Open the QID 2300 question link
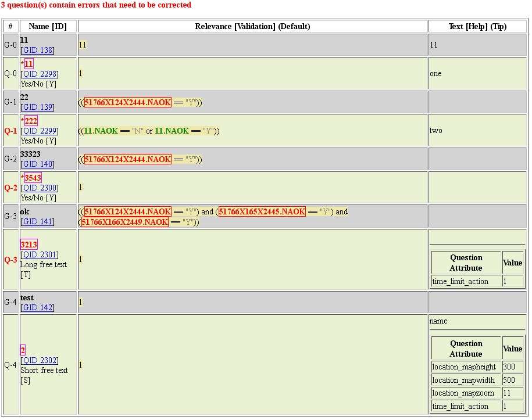Image resolution: width=532 pixels, height=420 pixels. coord(40,188)
